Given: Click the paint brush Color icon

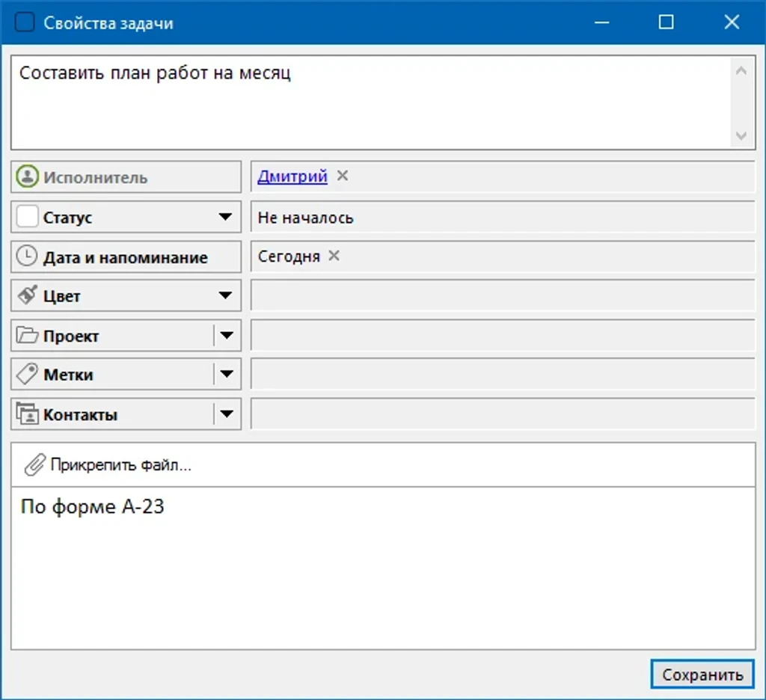Looking at the screenshot, I should pyautogui.click(x=27, y=295).
